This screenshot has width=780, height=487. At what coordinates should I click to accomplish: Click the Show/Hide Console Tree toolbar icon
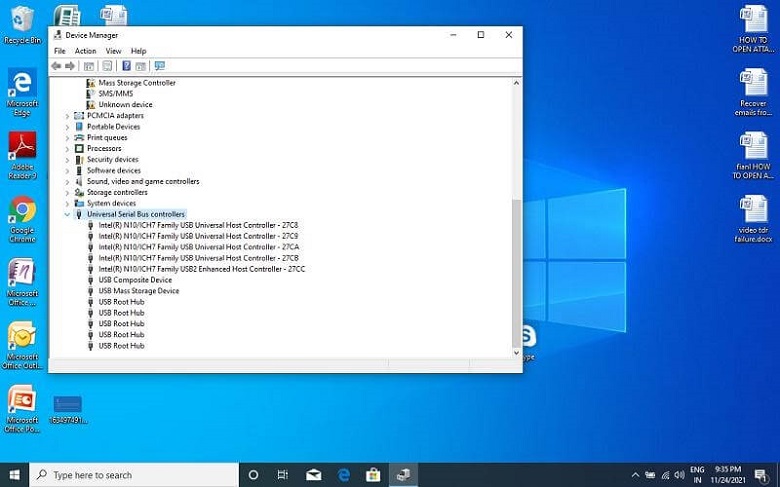click(x=89, y=66)
